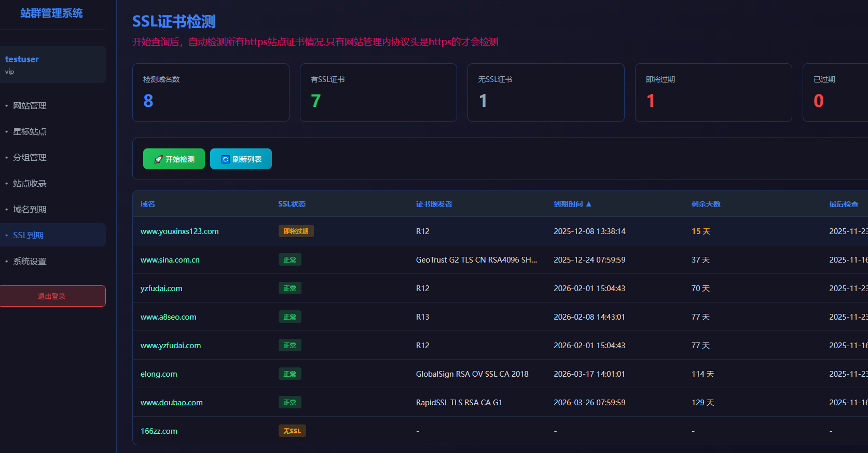The image size is (868, 453).
Task: Click the sort arrow beside 到期时间 header
Action: click(588, 204)
